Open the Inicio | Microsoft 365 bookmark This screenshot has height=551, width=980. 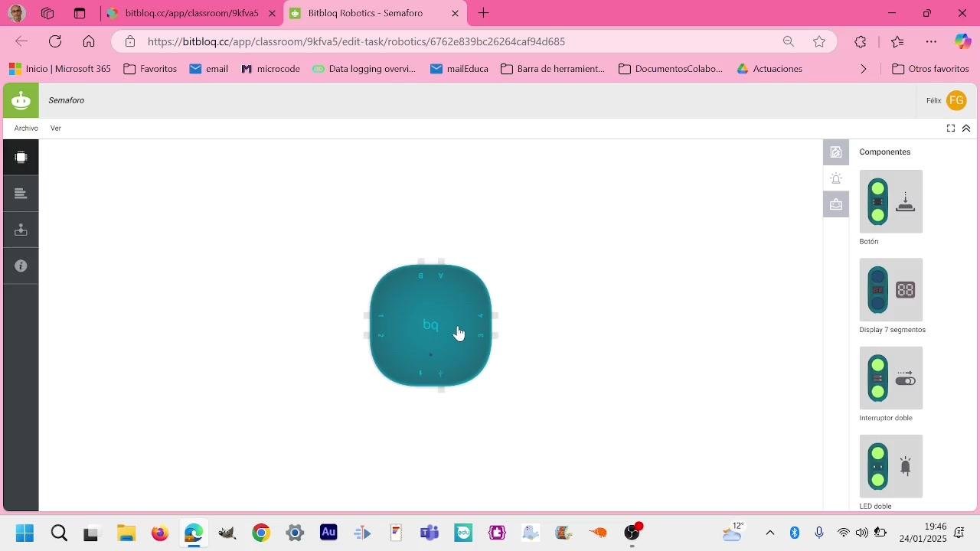60,69
